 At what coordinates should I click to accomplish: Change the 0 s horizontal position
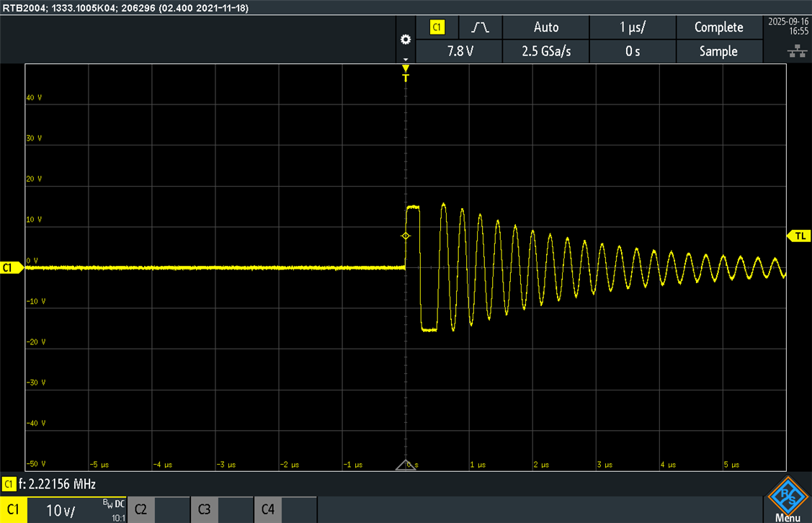(x=633, y=51)
